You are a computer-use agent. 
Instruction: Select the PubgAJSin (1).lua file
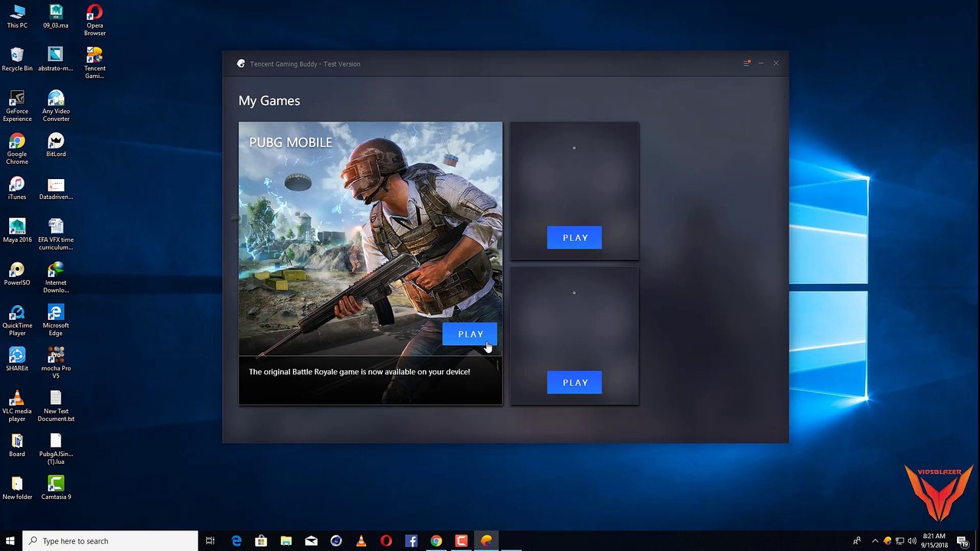56,448
